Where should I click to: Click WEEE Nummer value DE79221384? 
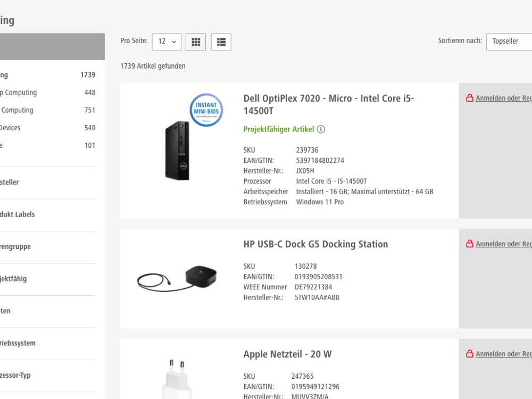pos(313,287)
